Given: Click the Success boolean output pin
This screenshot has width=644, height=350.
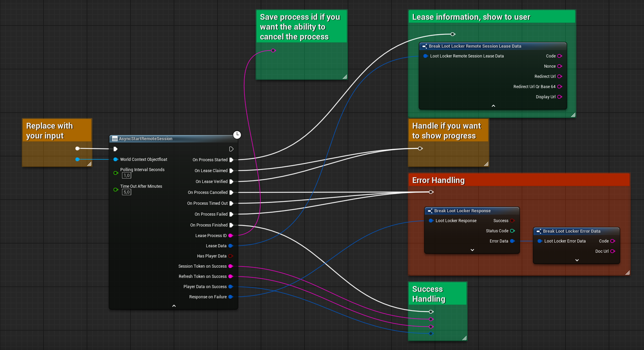Looking at the screenshot, I should click(x=512, y=221).
